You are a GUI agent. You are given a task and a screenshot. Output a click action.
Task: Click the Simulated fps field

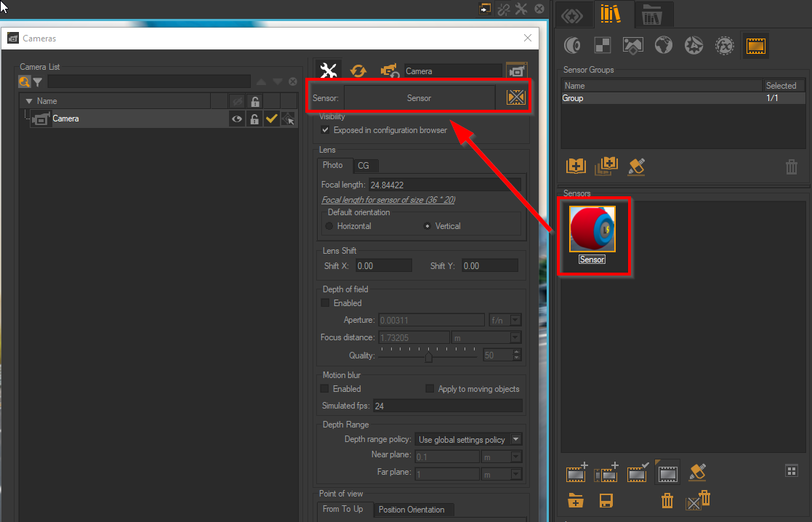pyautogui.click(x=447, y=406)
